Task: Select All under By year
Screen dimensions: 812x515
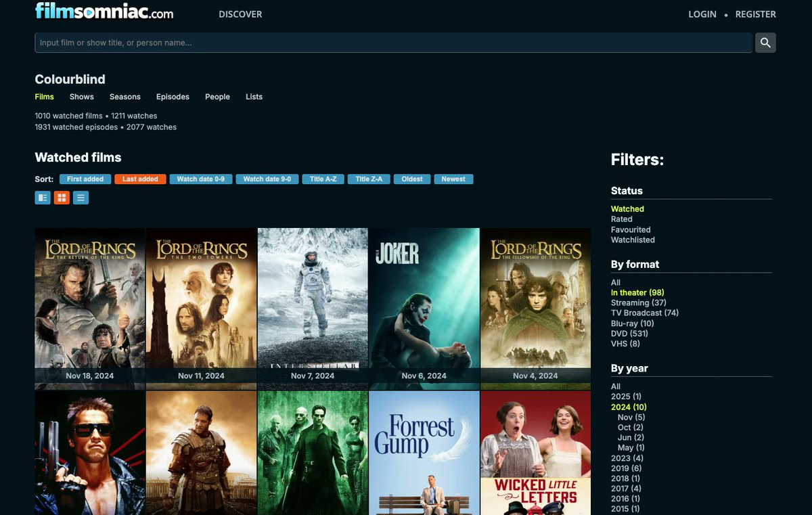Action: (615, 387)
